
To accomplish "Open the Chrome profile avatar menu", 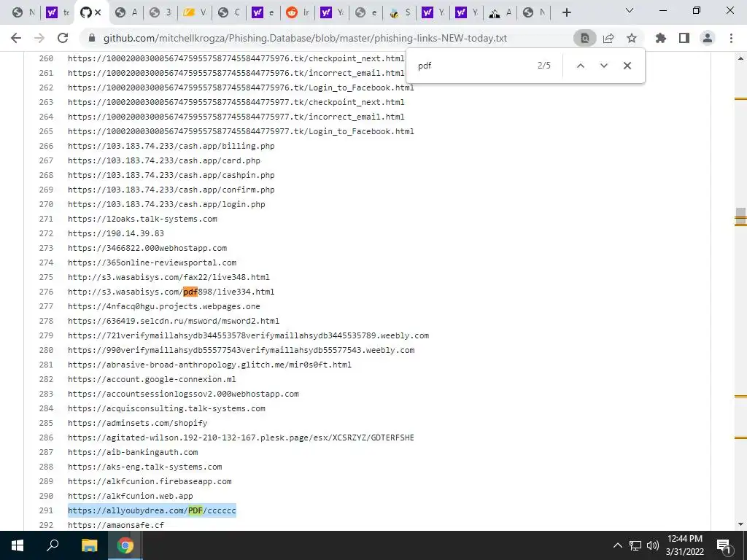I will pos(708,38).
